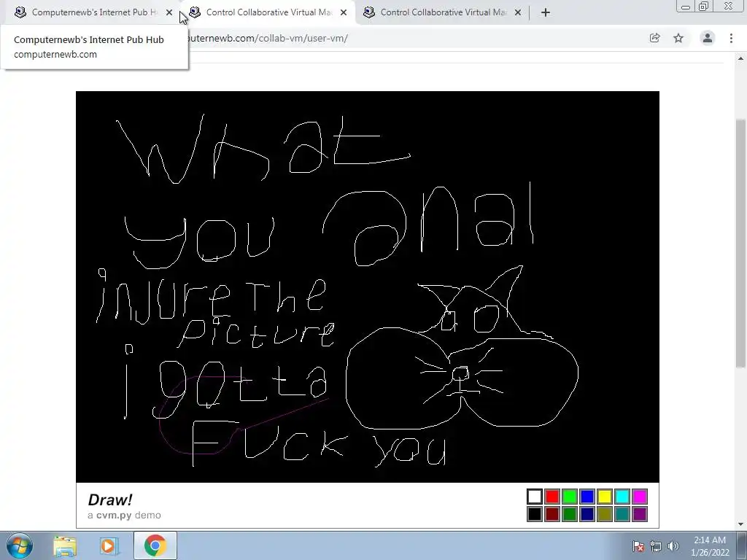Click the vertical scrollbar thumb
The width and height of the screenshot is (747, 560).
click(740, 243)
